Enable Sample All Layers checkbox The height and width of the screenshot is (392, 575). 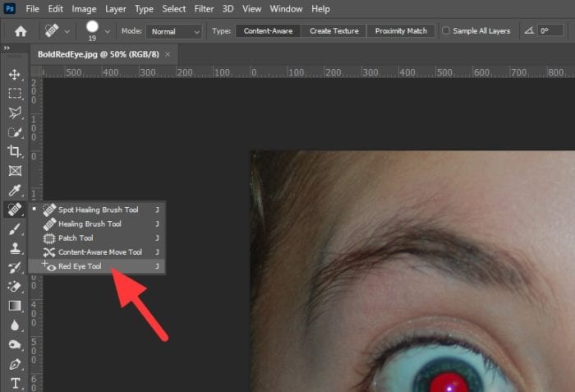445,31
